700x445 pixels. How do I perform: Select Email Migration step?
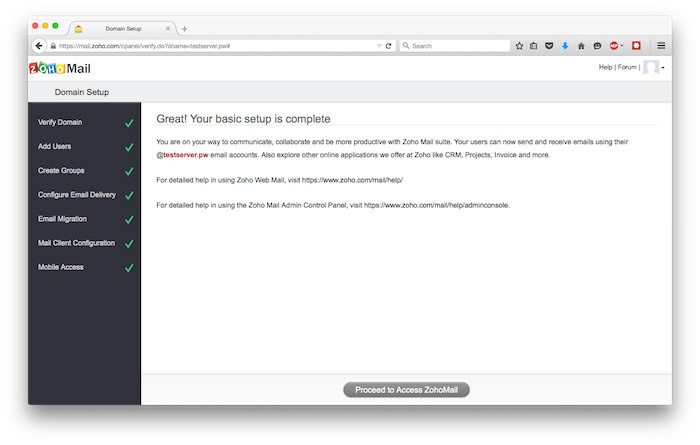pyautogui.click(x=62, y=219)
